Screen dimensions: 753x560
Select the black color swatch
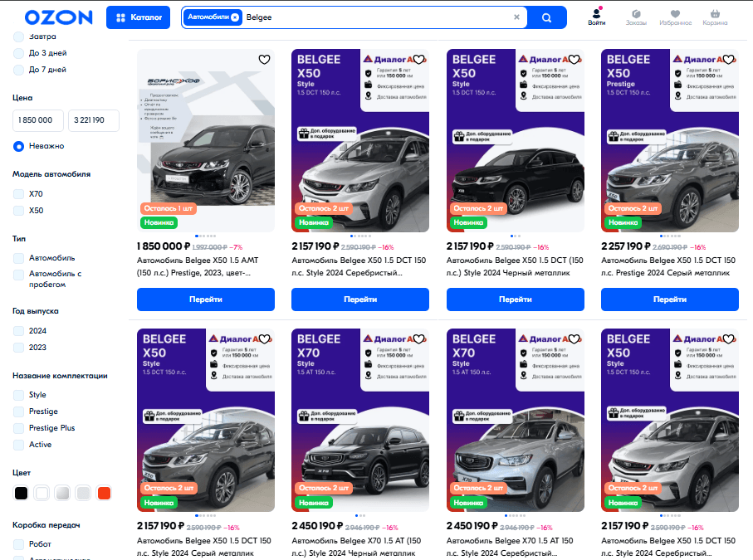(x=21, y=494)
